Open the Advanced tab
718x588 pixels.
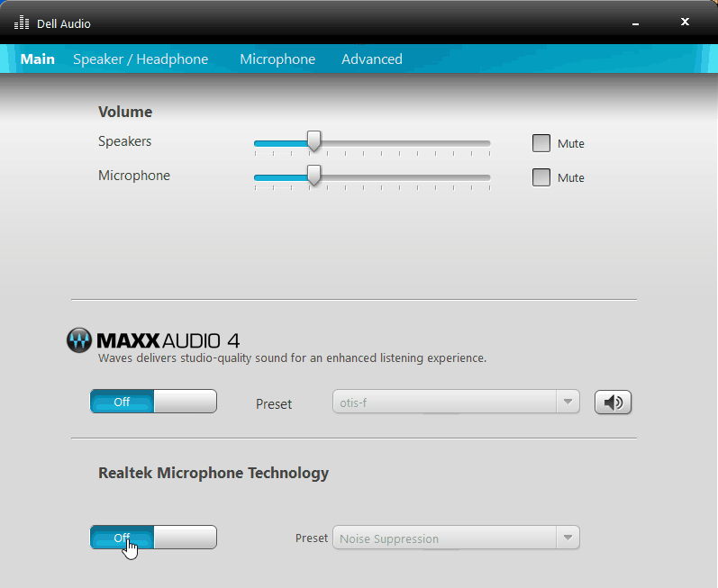[x=372, y=59]
